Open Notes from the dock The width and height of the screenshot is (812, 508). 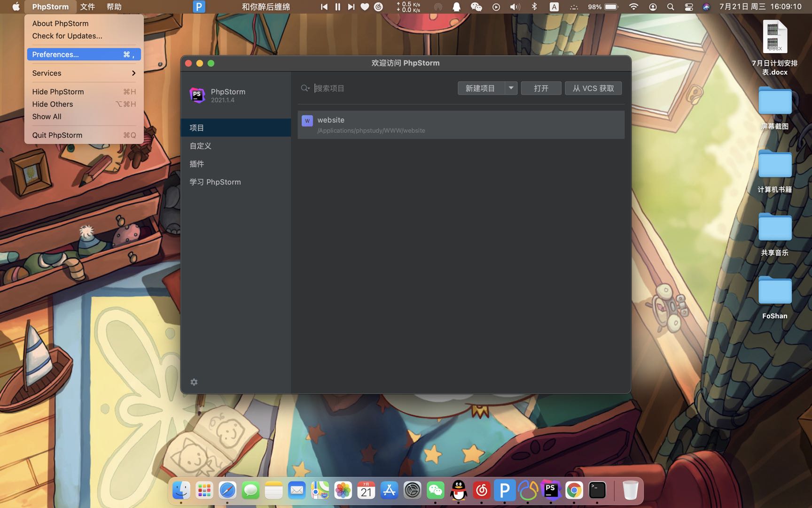coord(273,491)
